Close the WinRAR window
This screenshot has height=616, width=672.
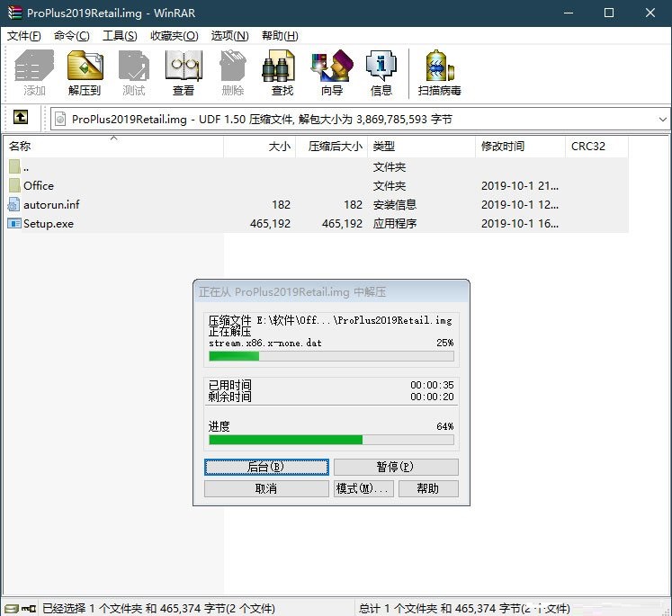(x=650, y=13)
